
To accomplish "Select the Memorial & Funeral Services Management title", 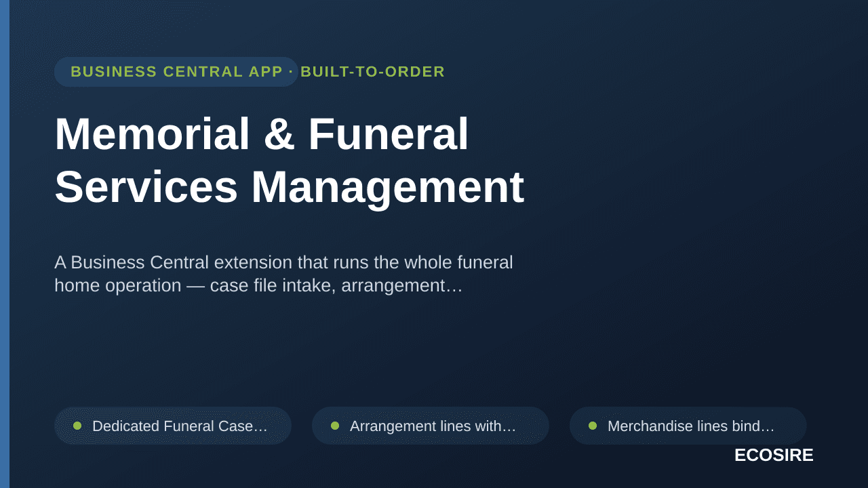I will click(290, 160).
